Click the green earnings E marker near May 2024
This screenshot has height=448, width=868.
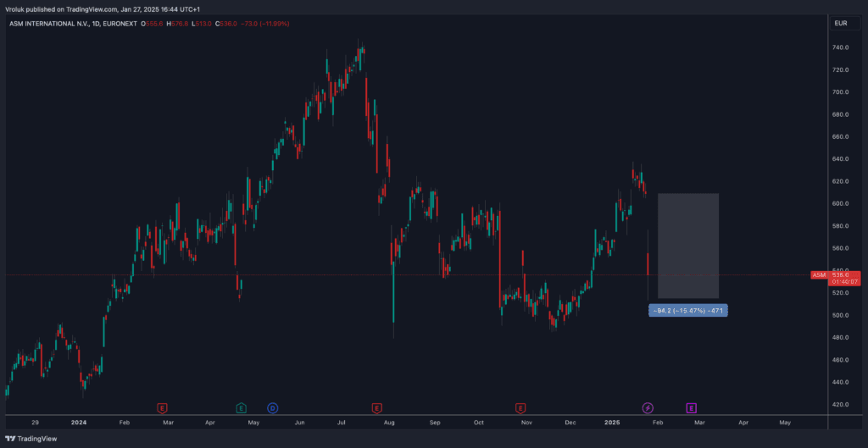point(242,408)
